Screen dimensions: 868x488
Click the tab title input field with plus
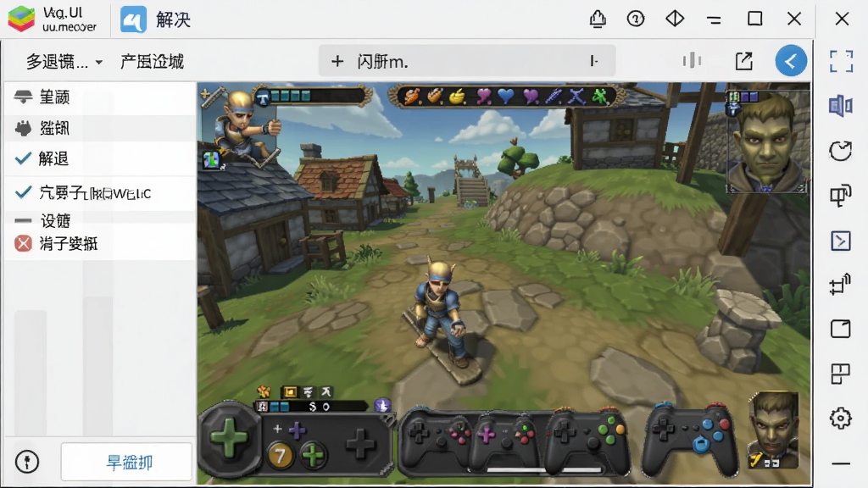[x=467, y=61]
